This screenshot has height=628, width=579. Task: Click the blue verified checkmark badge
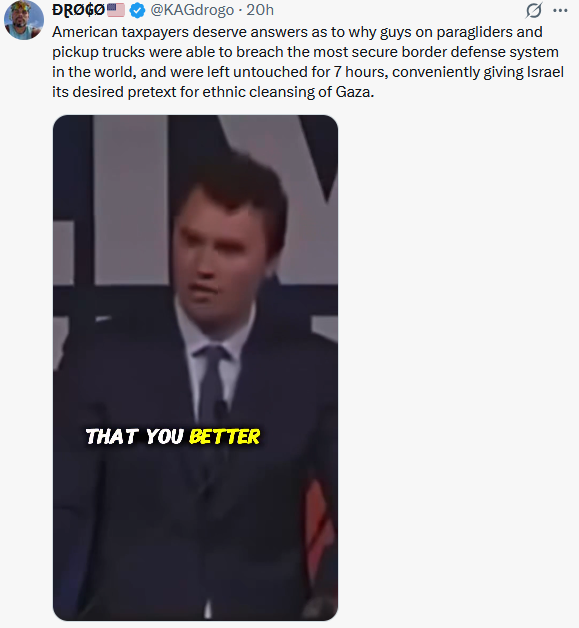click(x=137, y=10)
